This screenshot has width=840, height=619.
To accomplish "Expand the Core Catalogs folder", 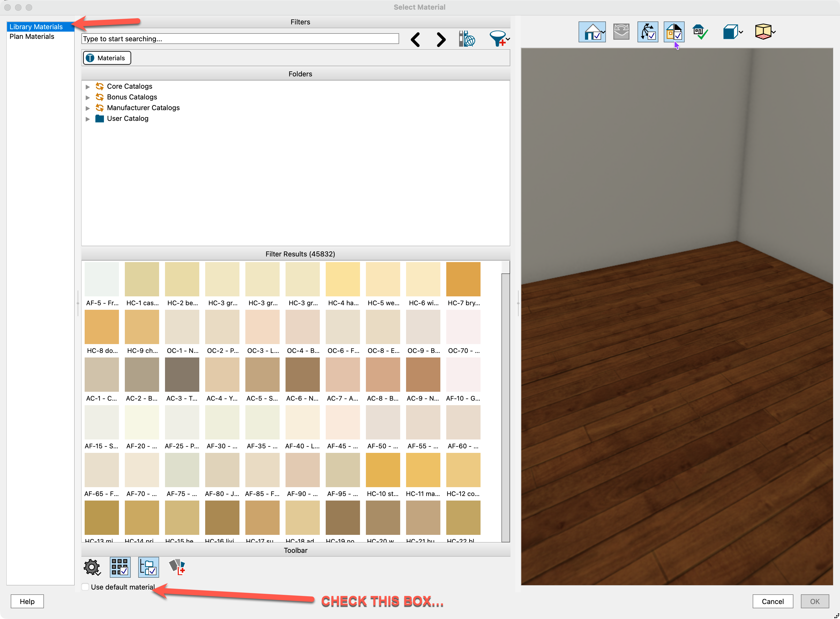I will tap(88, 87).
